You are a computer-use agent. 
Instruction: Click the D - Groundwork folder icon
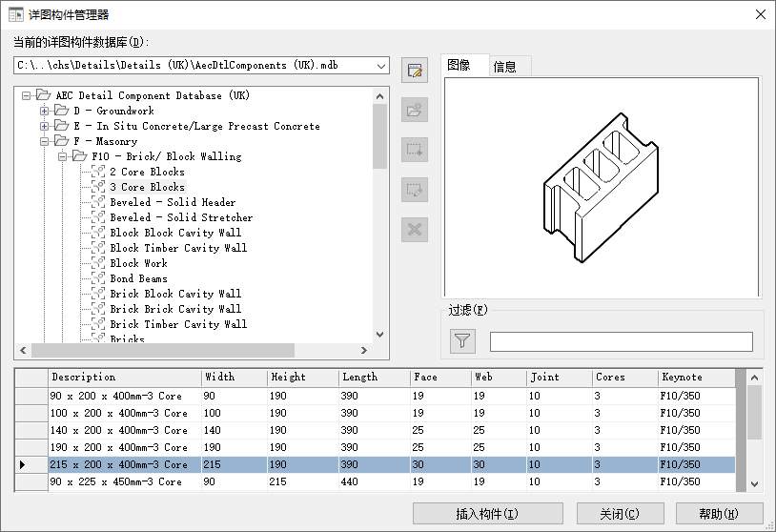tap(61, 111)
